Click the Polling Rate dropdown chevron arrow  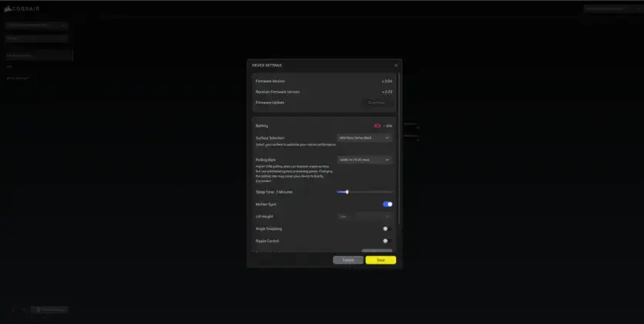click(x=387, y=160)
